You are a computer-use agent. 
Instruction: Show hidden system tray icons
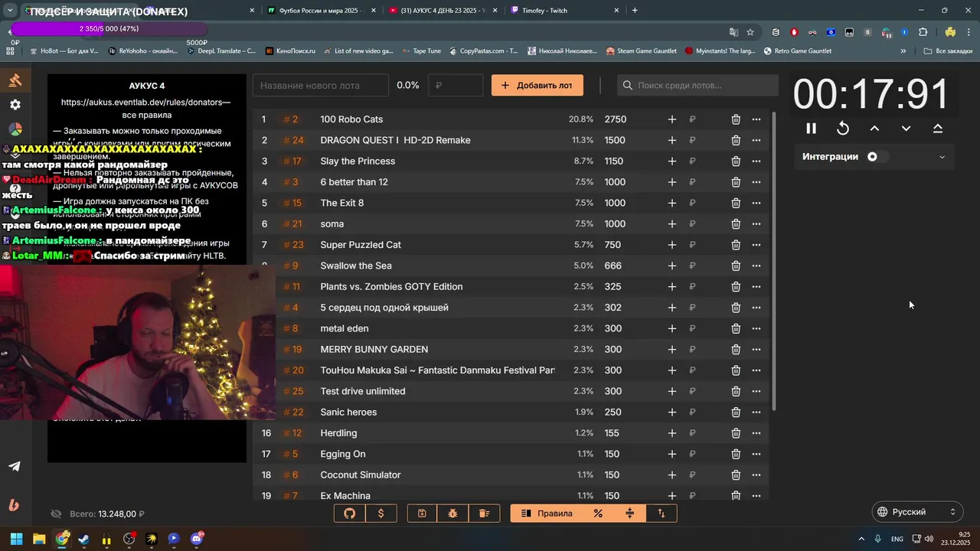click(861, 540)
